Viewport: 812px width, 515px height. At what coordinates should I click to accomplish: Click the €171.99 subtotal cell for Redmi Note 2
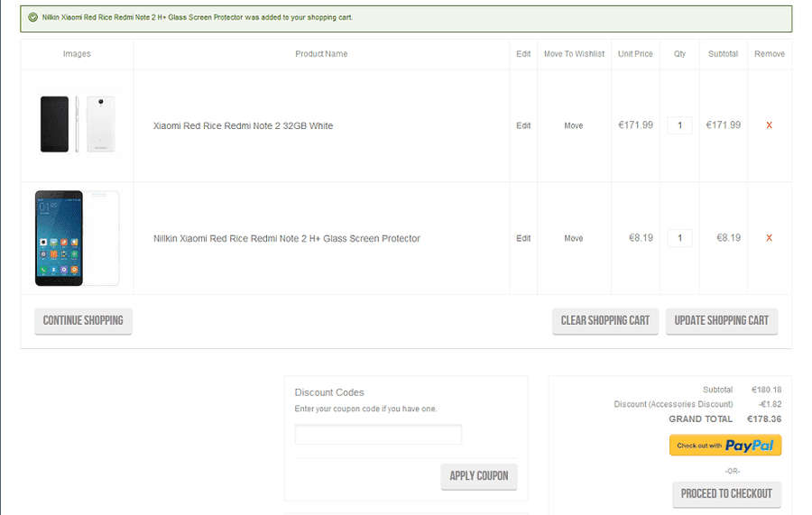coord(723,125)
